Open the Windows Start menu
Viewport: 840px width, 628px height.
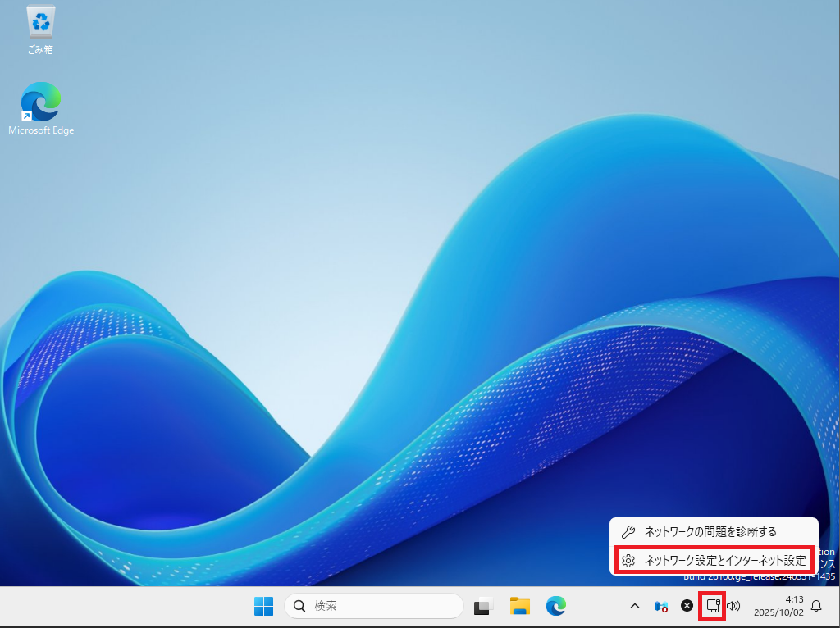263,606
